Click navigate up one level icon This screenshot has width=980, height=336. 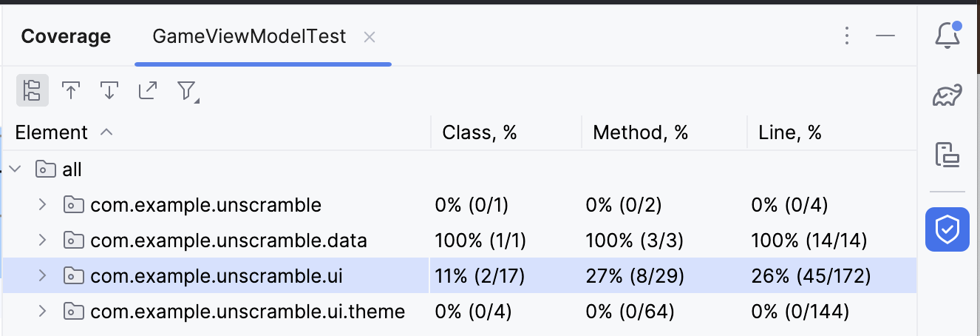[71, 90]
